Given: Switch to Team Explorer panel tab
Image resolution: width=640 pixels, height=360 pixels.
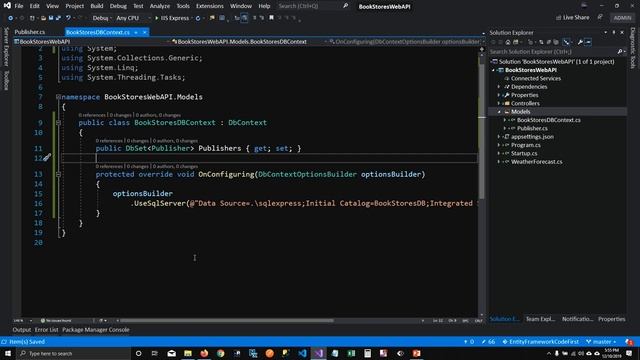Looking at the screenshot, I should point(540,319).
